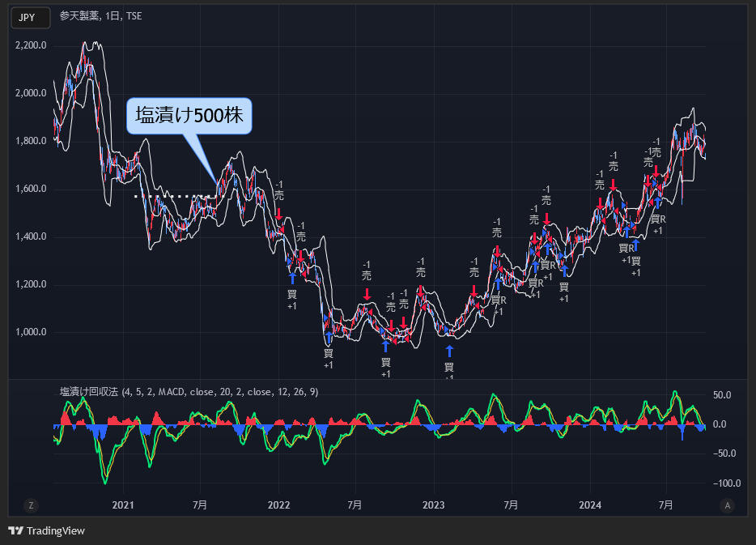Click the Z button on the time axis
Screen dimensions: 756x545
(30, 505)
